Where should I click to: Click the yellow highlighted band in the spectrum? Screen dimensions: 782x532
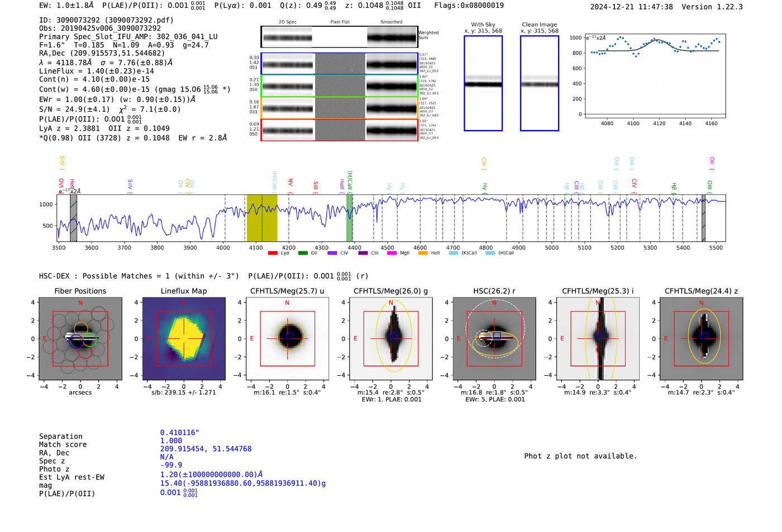pos(262,218)
